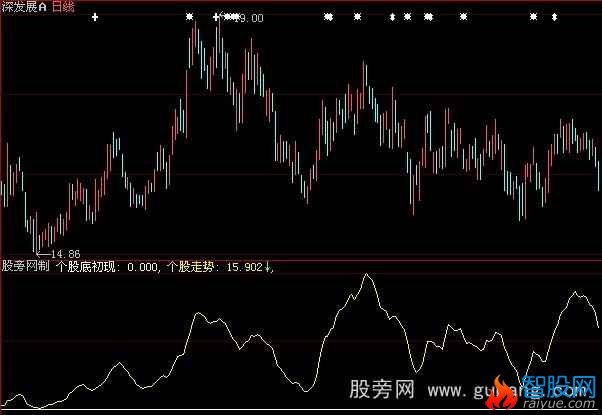Select the 个股底初现: 0.000 readout

[107, 266]
